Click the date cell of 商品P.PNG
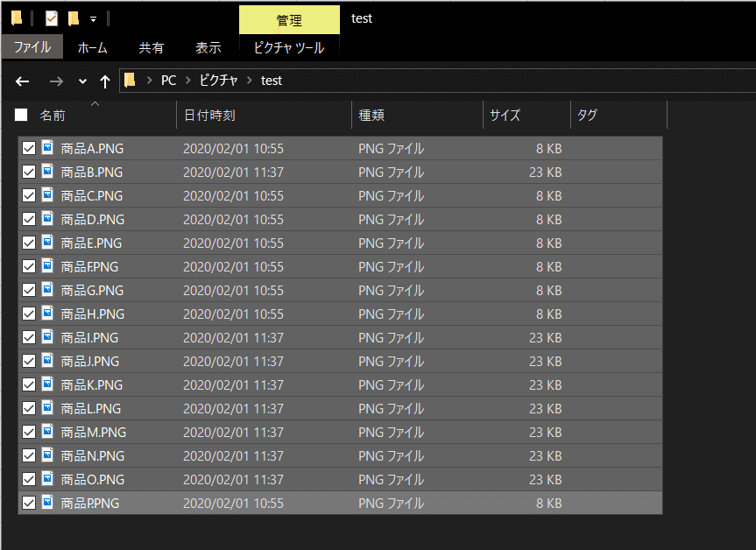Screen dimensions: 756x550 pyautogui.click(x=233, y=504)
